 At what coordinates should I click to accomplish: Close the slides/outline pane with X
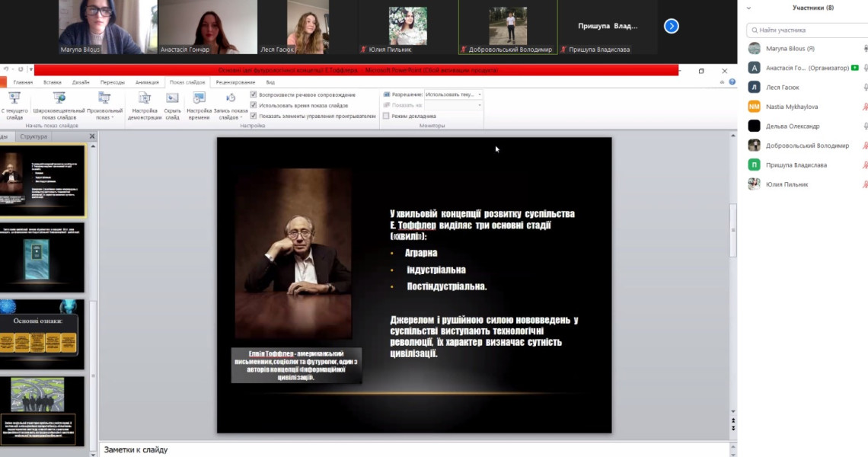(x=92, y=136)
